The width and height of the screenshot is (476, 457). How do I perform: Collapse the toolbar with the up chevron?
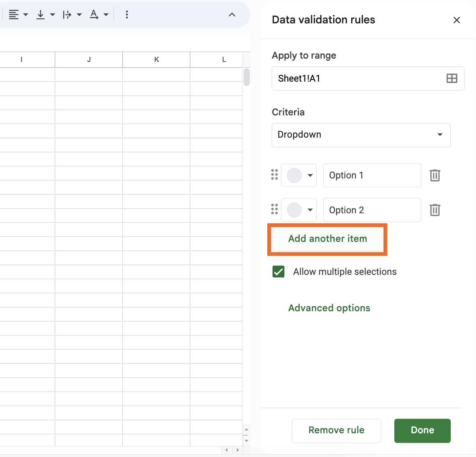point(232,15)
